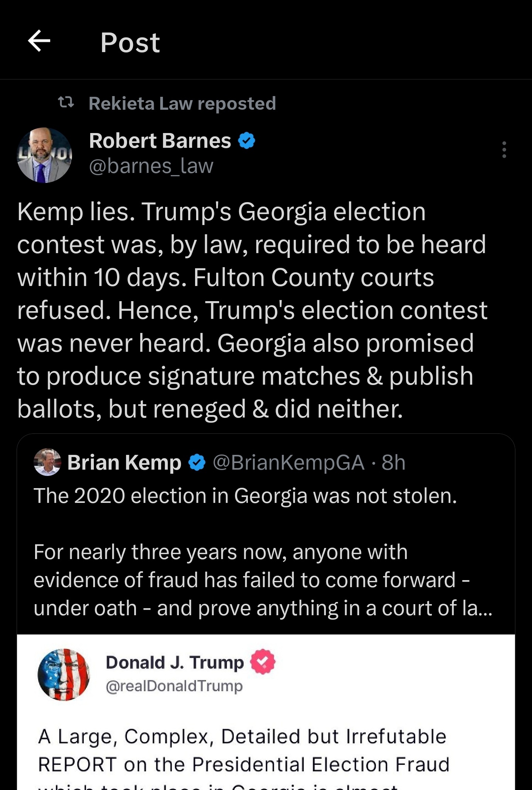The height and width of the screenshot is (790, 532).
Task: Tap the Donald J. Trump name in image
Action: 175,663
